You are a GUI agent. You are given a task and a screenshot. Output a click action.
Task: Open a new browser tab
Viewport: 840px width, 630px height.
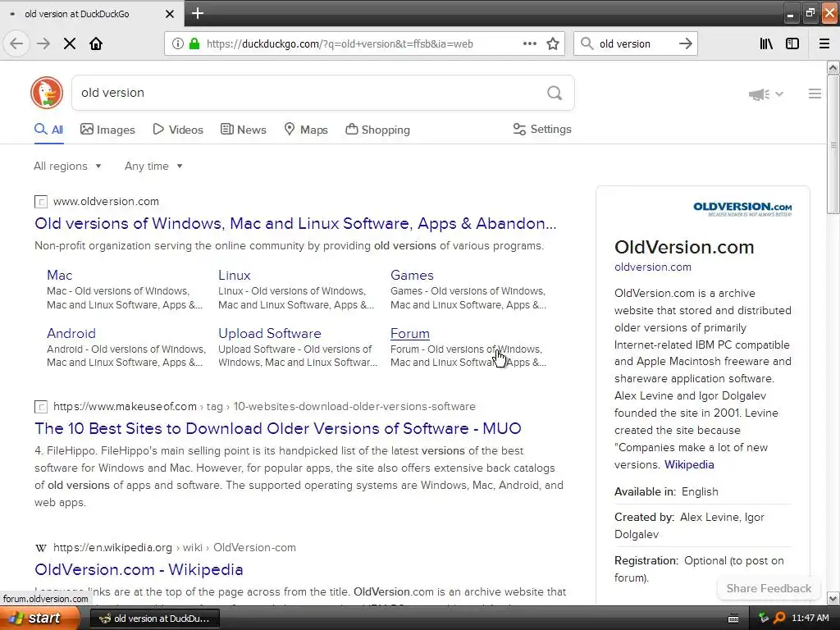point(198,13)
